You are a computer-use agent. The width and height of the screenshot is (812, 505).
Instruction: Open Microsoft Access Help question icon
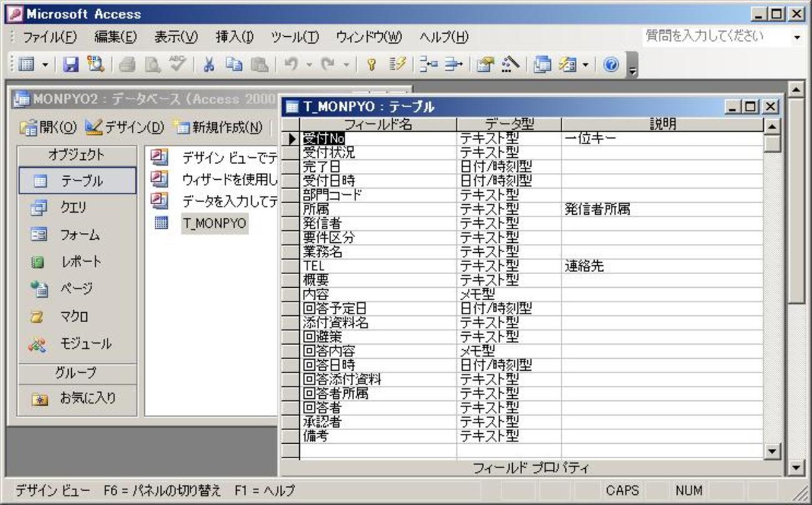click(x=611, y=65)
